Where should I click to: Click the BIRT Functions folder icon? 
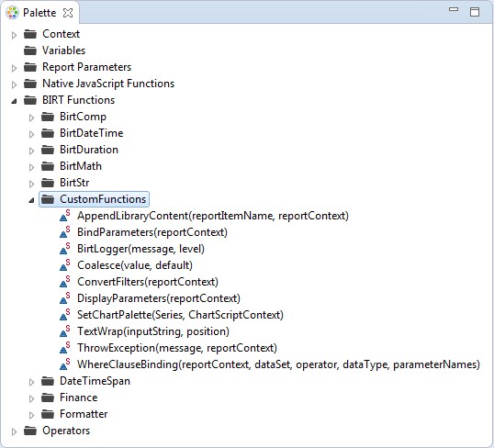(30, 100)
